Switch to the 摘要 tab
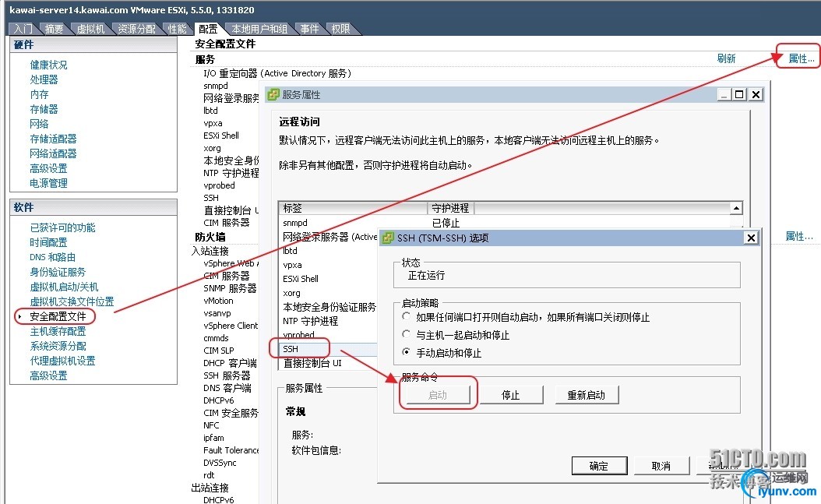 pyautogui.click(x=54, y=29)
